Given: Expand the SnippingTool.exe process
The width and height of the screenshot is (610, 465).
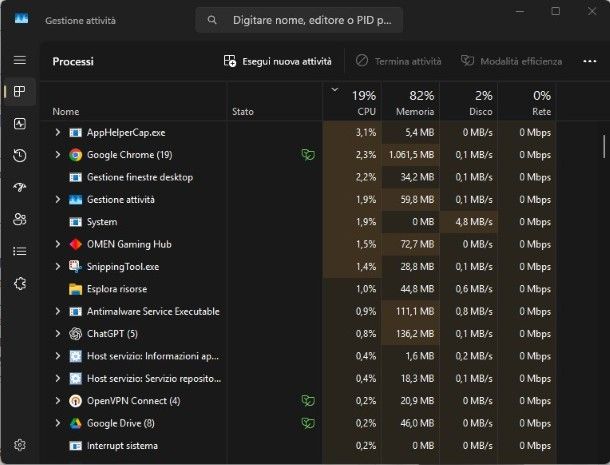Looking at the screenshot, I should (x=58, y=266).
